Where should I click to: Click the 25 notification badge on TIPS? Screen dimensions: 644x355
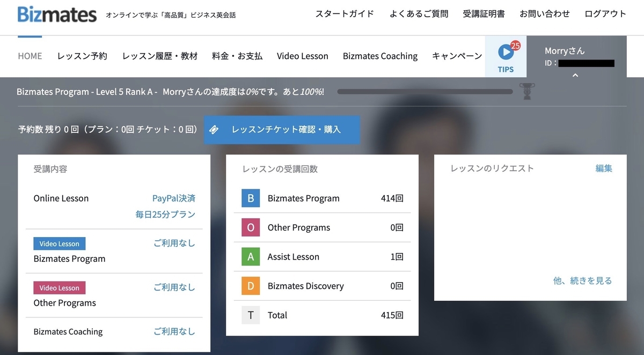click(515, 45)
